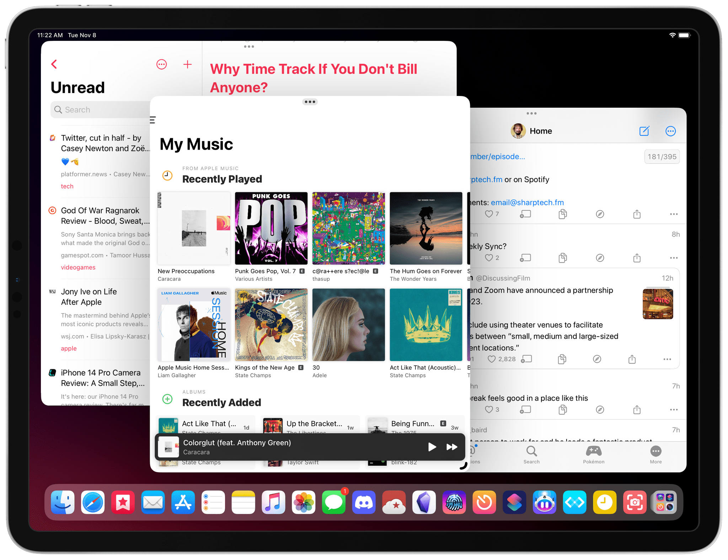Reply to place like this post
The height and width of the screenshot is (560, 728).
525,410
